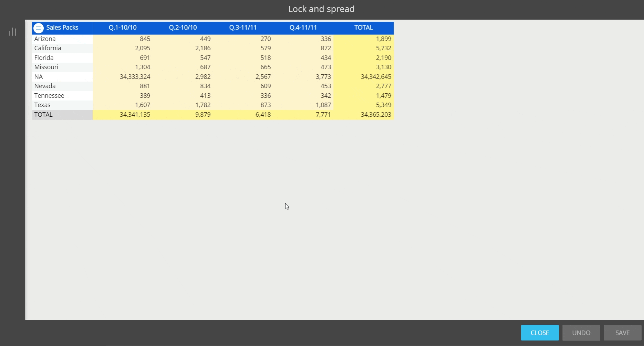Click the California row label

(x=48, y=48)
